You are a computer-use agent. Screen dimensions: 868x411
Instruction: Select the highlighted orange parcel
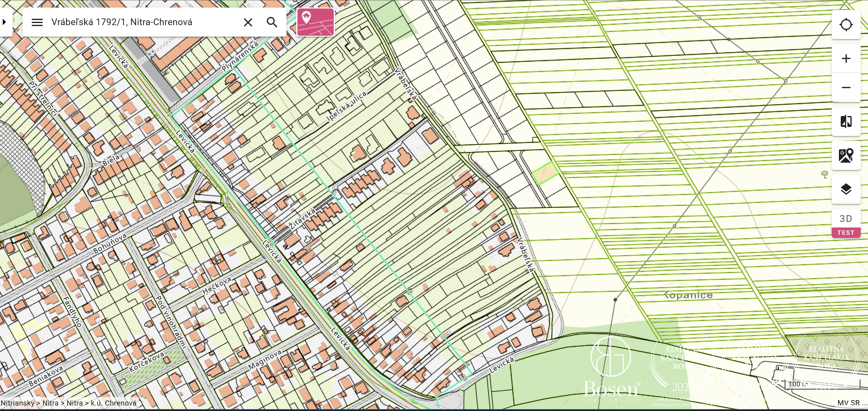[x=545, y=173]
